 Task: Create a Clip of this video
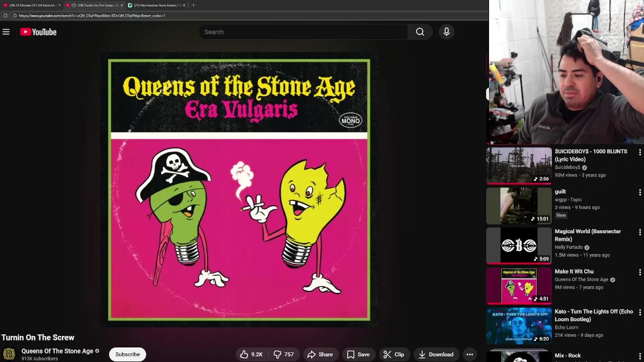tap(393, 354)
